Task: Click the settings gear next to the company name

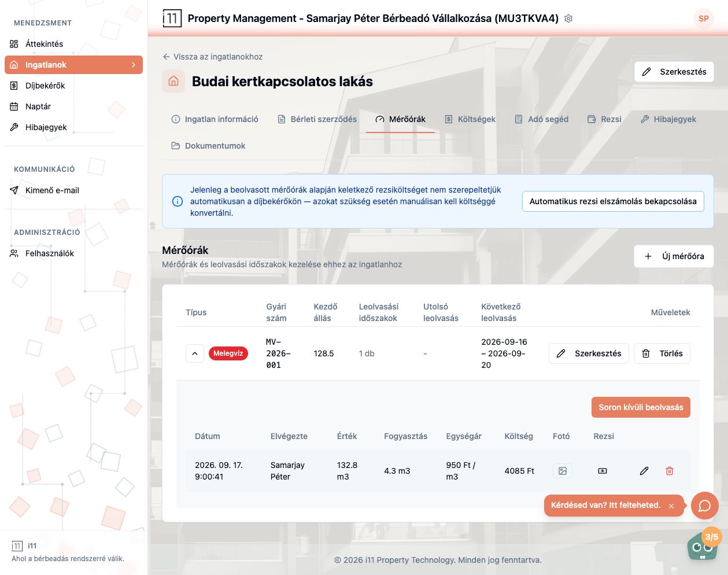Action: 568,19
